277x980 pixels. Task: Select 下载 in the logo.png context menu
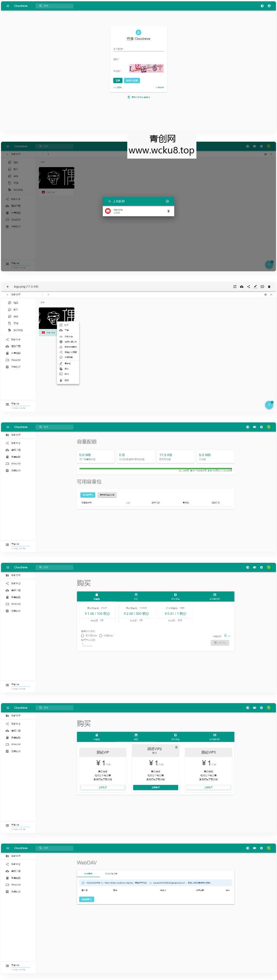pos(68,330)
